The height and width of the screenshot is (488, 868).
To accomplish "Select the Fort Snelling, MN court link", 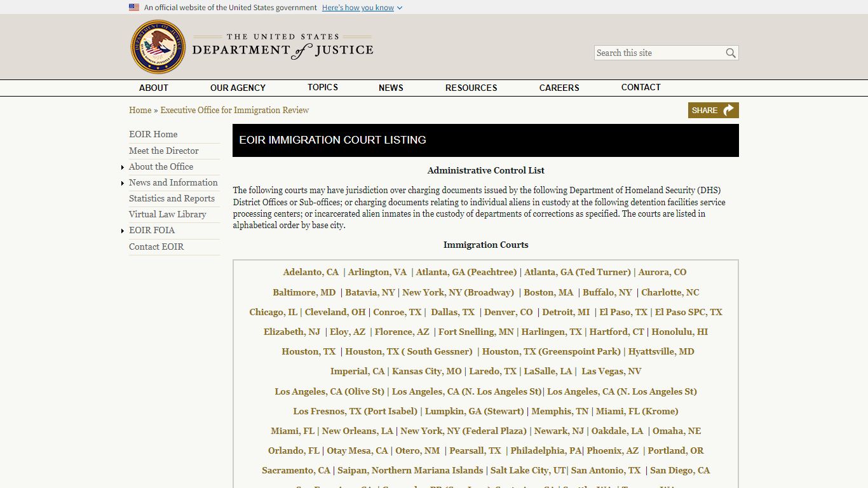I will coord(476,332).
